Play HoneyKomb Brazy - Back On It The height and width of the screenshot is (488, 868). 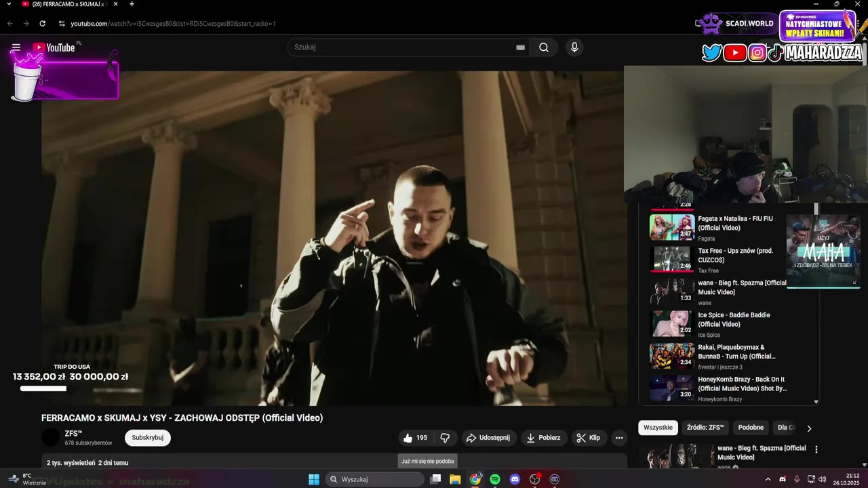pos(720,388)
